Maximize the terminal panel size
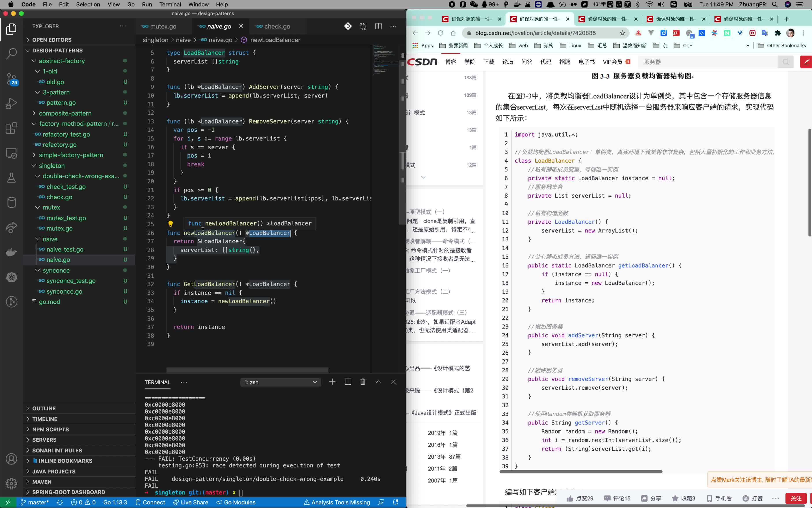 pos(378,382)
